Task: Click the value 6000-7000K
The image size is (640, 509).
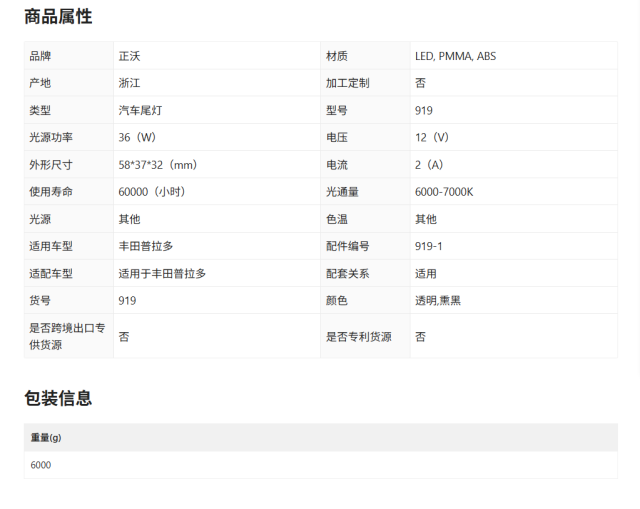Action: (x=444, y=192)
